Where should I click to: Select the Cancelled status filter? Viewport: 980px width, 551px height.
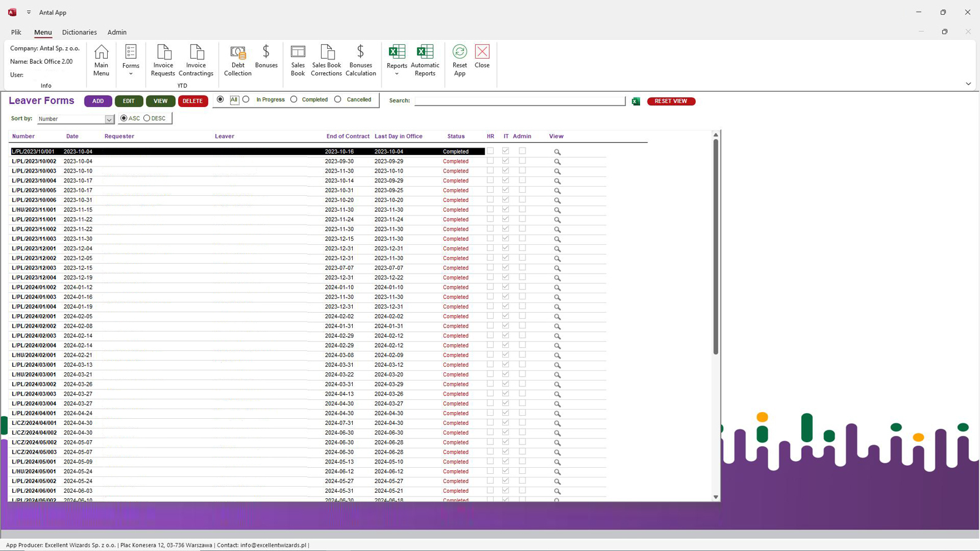338,99
